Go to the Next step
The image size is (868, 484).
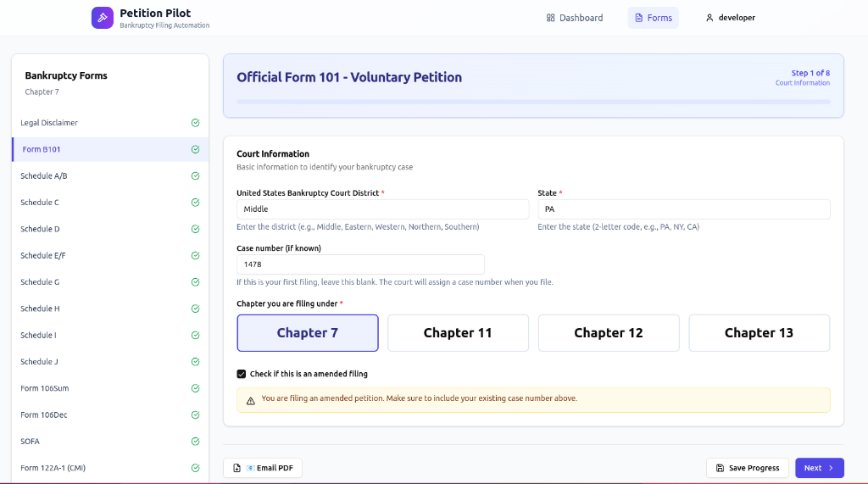pos(820,468)
